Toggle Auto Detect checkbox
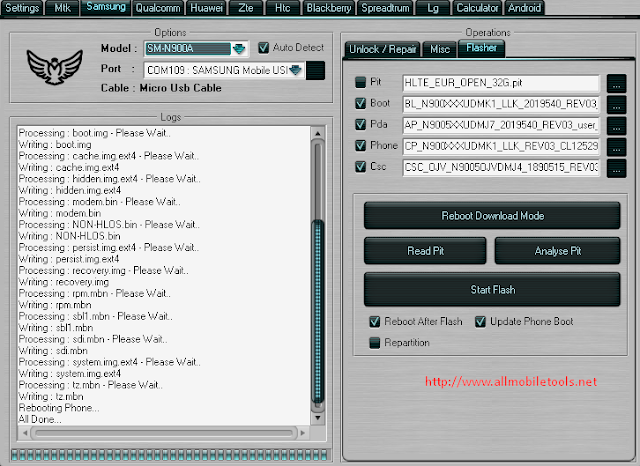The width and height of the screenshot is (640, 466). click(x=264, y=48)
